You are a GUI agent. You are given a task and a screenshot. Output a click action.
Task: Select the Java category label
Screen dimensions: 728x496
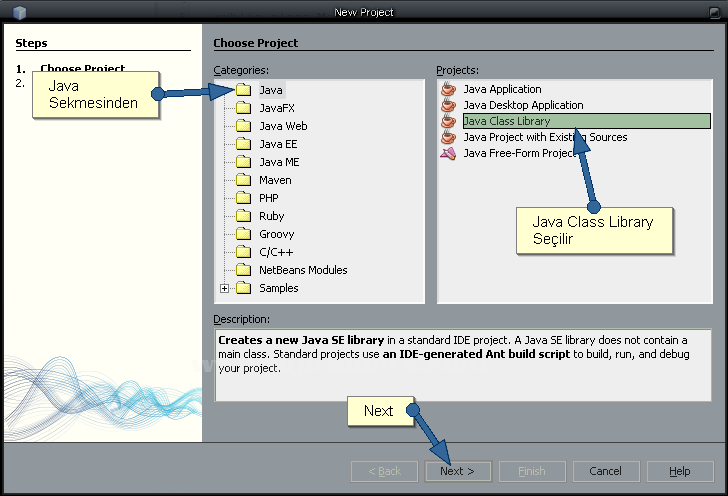coord(271,90)
